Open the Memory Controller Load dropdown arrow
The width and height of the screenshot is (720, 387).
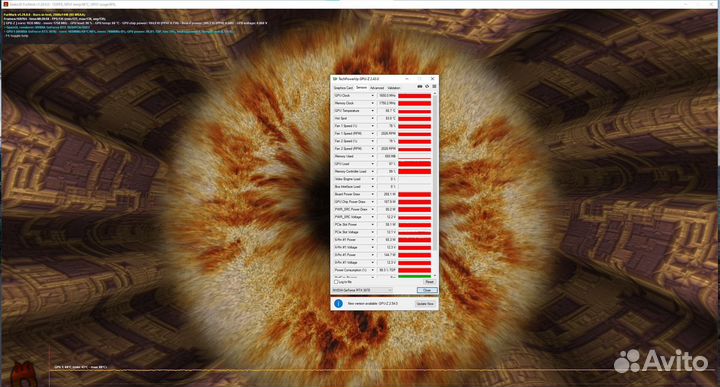tap(372, 171)
